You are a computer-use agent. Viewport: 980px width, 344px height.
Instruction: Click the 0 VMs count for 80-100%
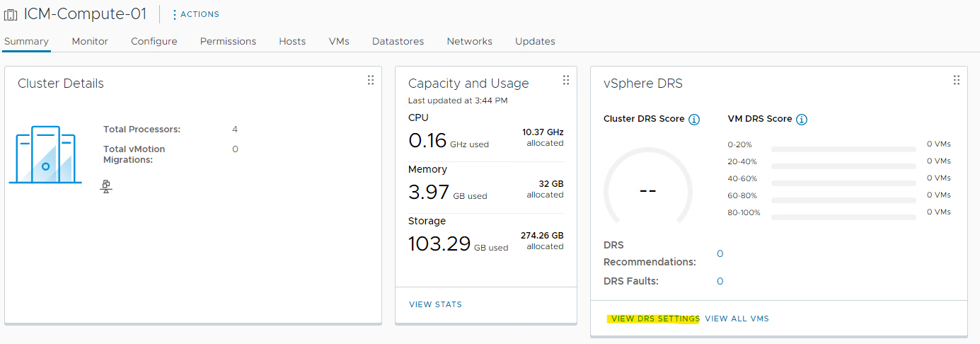tap(939, 212)
